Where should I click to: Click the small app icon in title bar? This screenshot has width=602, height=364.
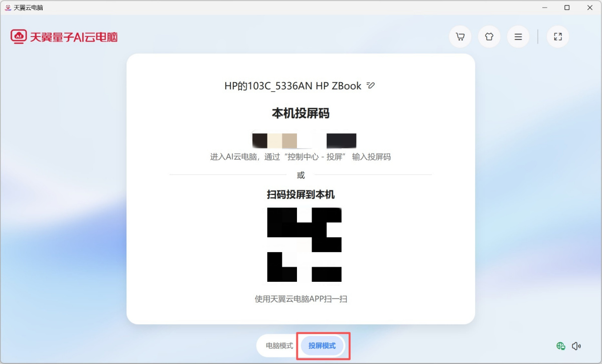pos(8,8)
